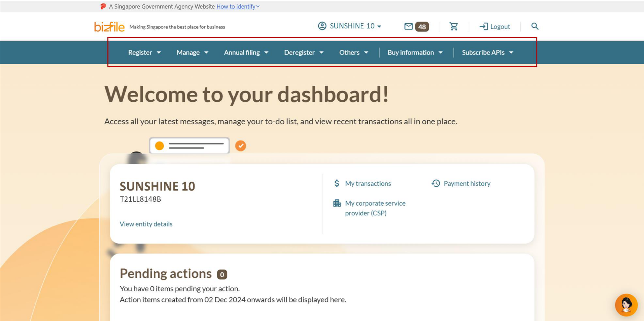Click the Logout link
This screenshot has width=644, height=321.
point(500,27)
